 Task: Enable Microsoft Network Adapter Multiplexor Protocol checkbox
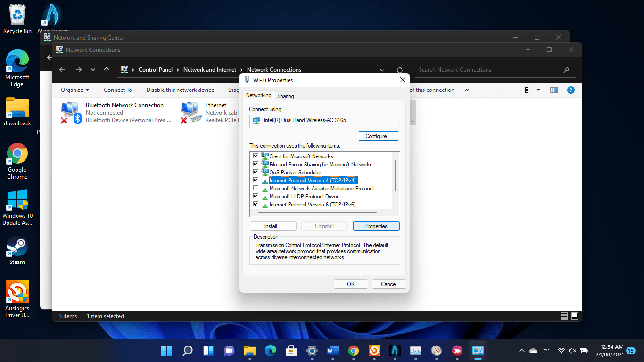[256, 189]
